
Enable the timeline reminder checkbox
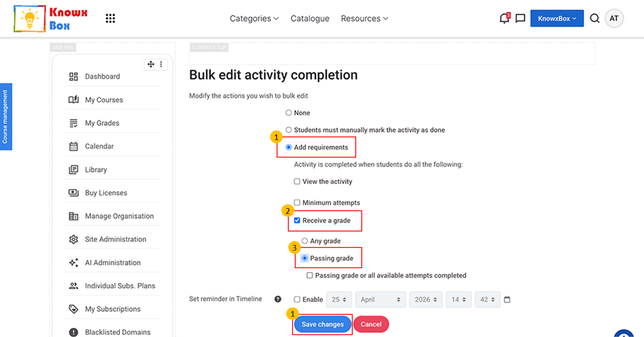[297, 299]
